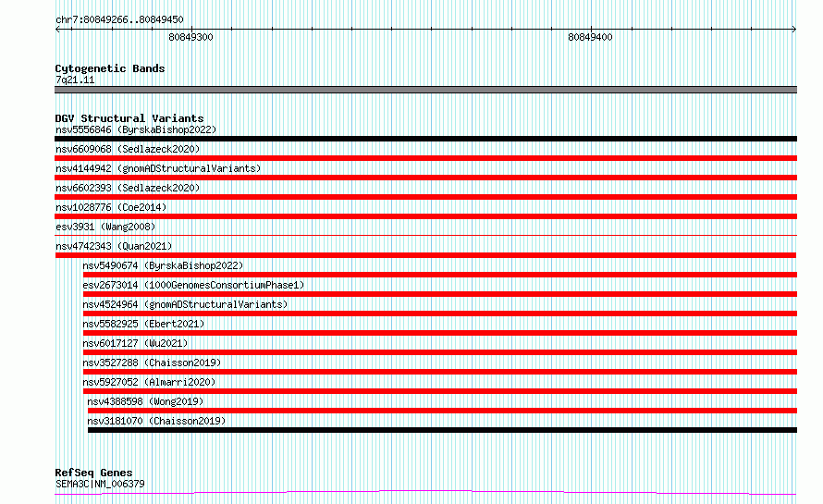823x504 pixels.
Task: Click the red bar under nsv6609068
Action: pyautogui.click(x=425, y=158)
